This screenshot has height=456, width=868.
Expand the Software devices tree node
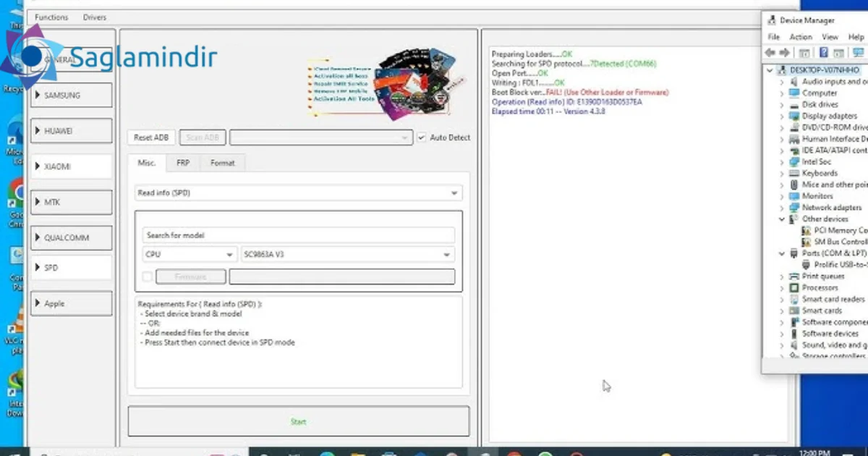782,334
